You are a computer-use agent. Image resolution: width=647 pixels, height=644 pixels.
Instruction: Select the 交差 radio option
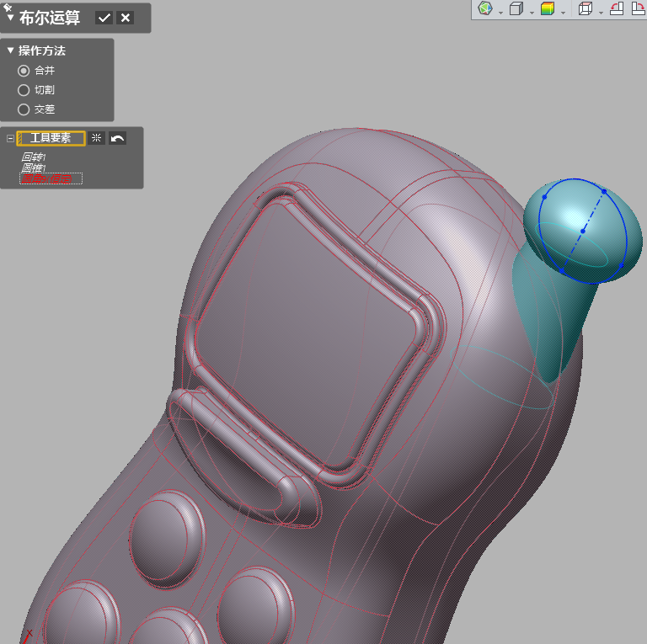(24, 109)
